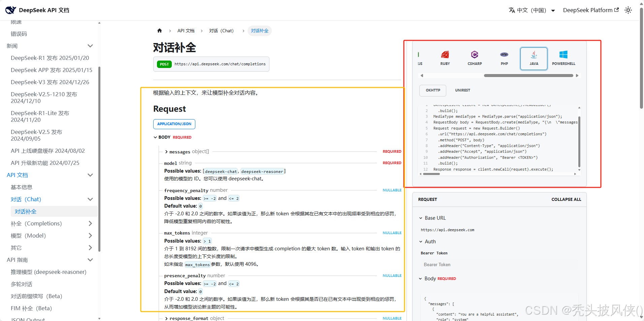The width and height of the screenshot is (644, 321).
Task: Open DeepSeek-R1-Lite 发布 2024/11/20 news
Action: 40,116
